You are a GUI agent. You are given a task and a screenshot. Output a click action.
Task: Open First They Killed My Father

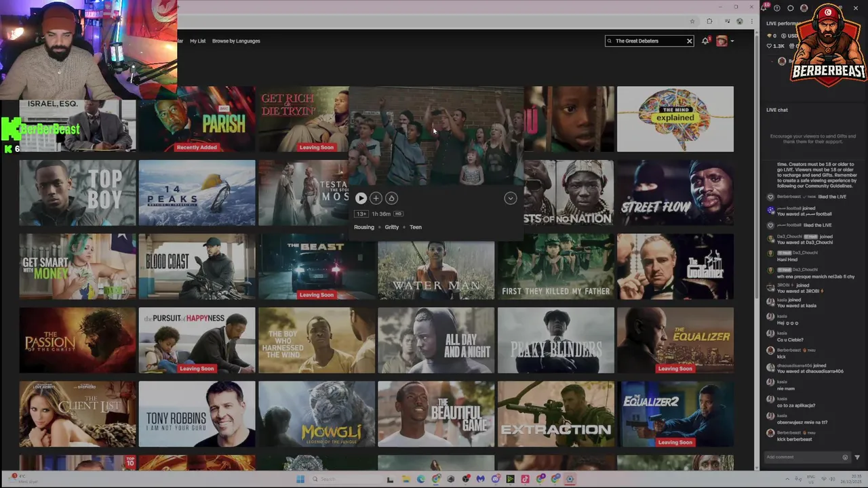point(555,266)
